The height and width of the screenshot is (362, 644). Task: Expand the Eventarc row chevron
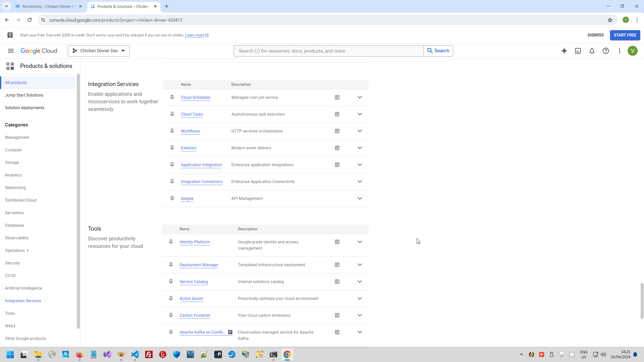(x=360, y=148)
